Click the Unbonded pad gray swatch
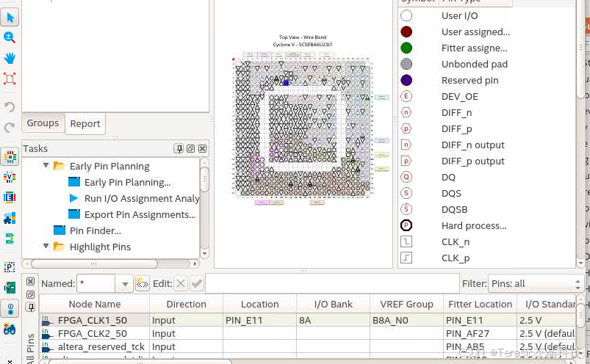The height and width of the screenshot is (364, 590). [406, 64]
